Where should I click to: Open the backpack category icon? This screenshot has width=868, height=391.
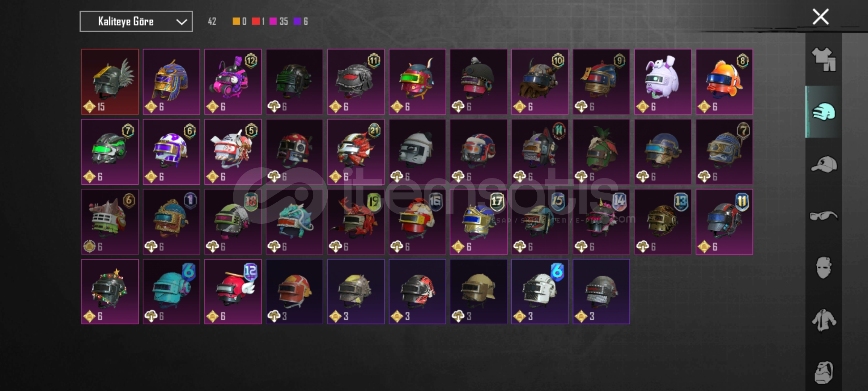tap(824, 372)
